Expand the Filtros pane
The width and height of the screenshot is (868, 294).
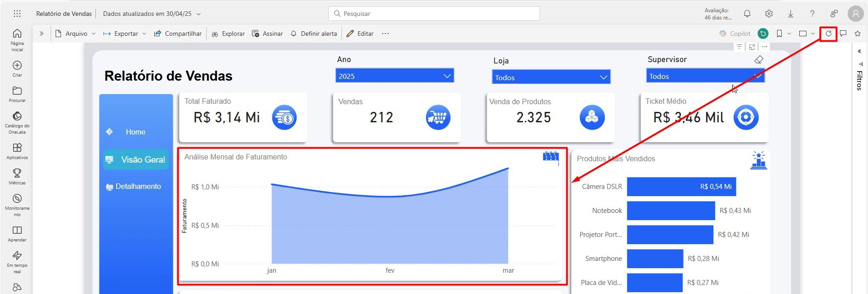click(x=859, y=51)
